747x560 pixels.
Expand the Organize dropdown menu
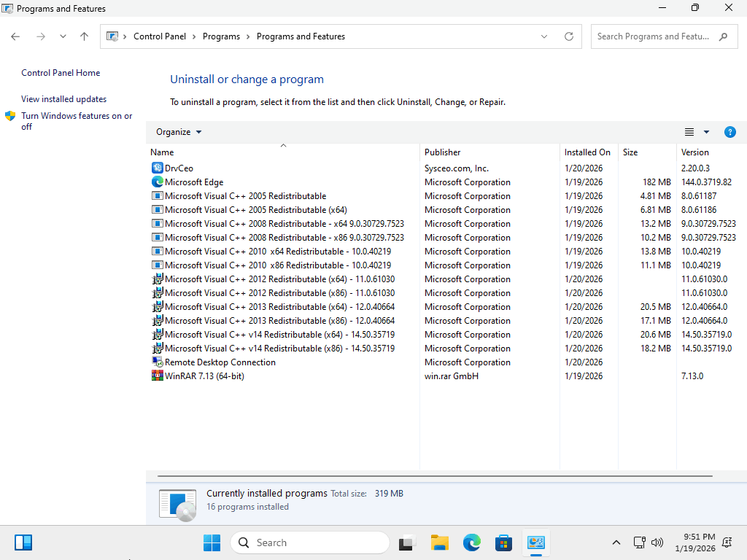point(179,132)
